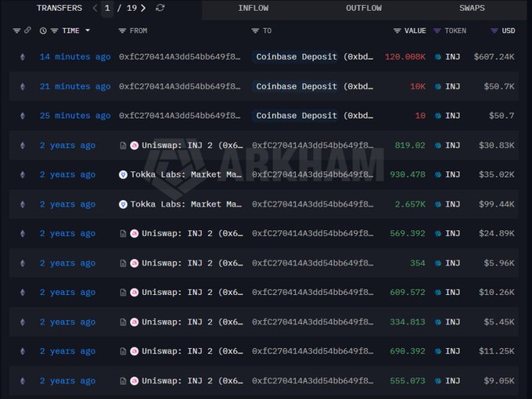Screen dimensions: 532x399
Task: Open sender address in the $607.24K row
Action: (179, 56)
